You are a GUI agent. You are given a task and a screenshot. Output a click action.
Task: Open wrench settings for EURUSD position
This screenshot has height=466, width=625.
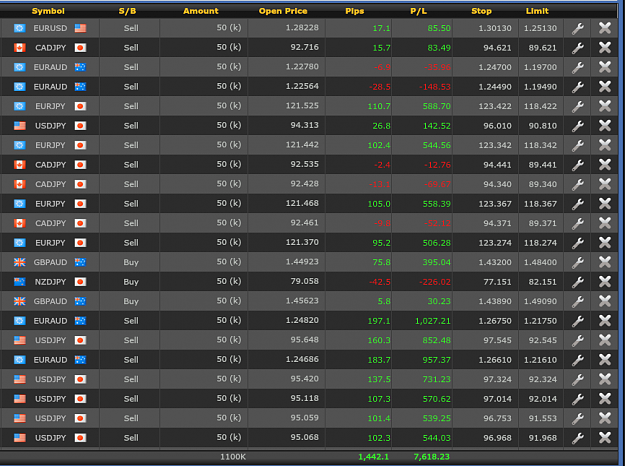click(578, 28)
